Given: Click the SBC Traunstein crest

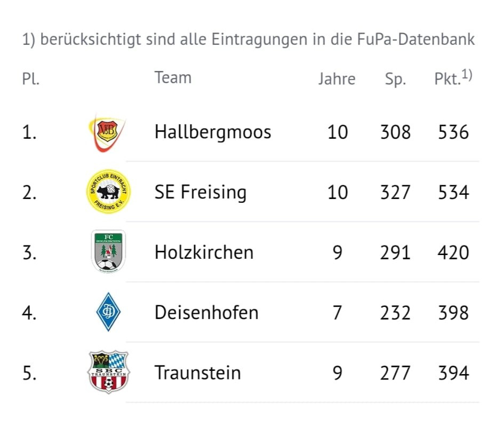Looking at the screenshot, I should (x=108, y=372).
